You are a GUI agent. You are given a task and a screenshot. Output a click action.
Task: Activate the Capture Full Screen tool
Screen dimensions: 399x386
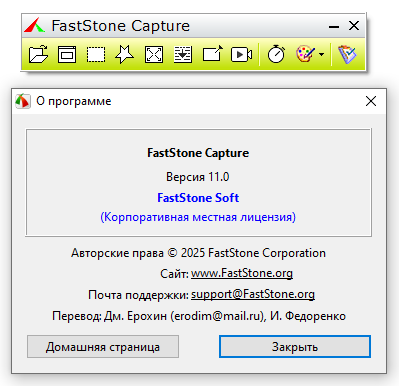pyautogui.click(x=154, y=54)
